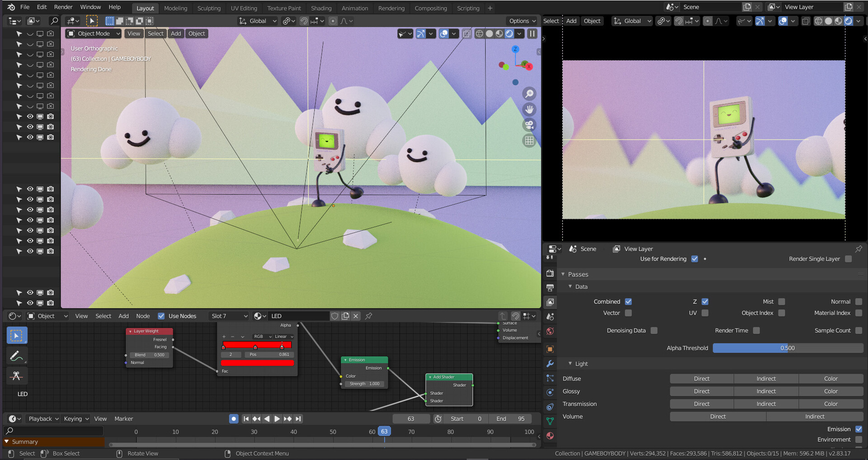Select the Links Cut tool
Image resolution: width=868 pixels, height=460 pixels.
17,376
